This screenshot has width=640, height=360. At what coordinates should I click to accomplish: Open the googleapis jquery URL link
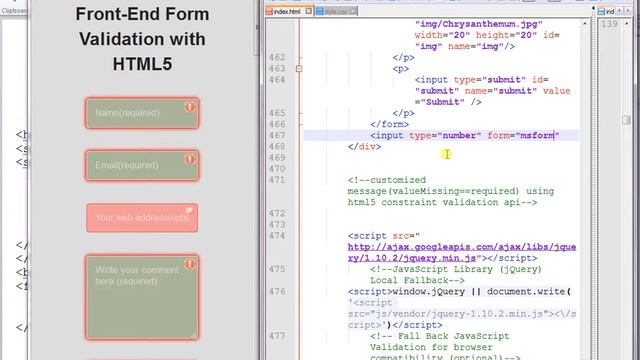coord(462,253)
